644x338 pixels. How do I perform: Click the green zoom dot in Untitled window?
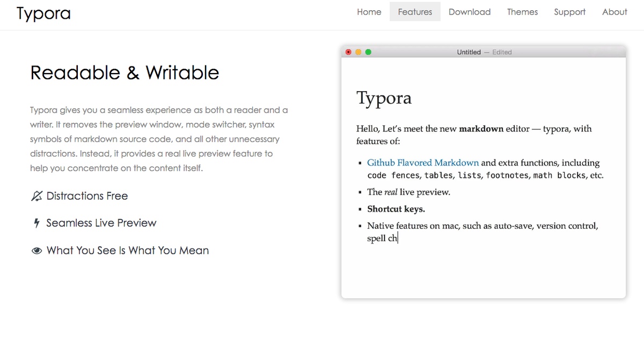point(368,52)
